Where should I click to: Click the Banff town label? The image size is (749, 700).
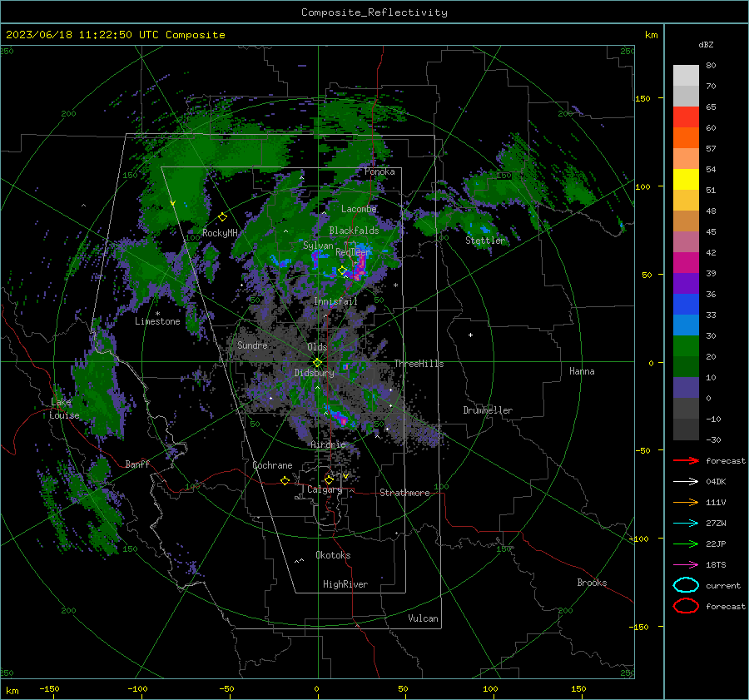137,464
